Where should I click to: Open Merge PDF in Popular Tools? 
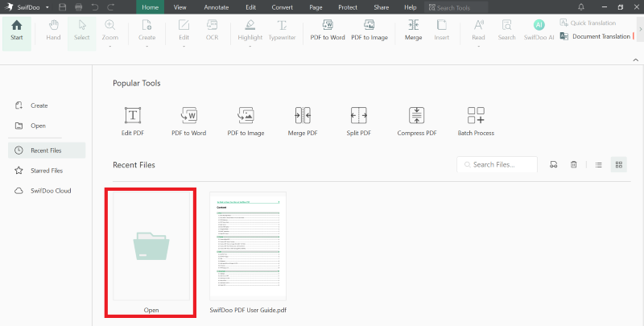pos(303,122)
